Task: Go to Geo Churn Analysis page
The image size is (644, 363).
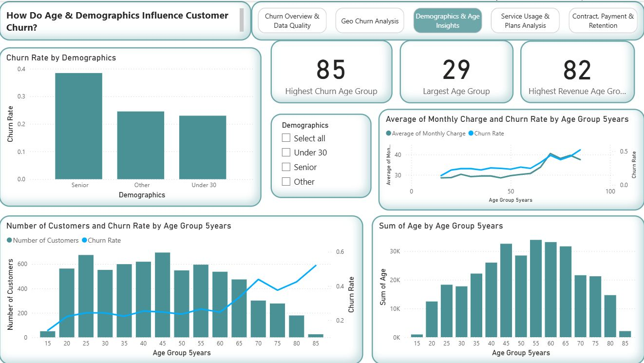Action: click(370, 21)
